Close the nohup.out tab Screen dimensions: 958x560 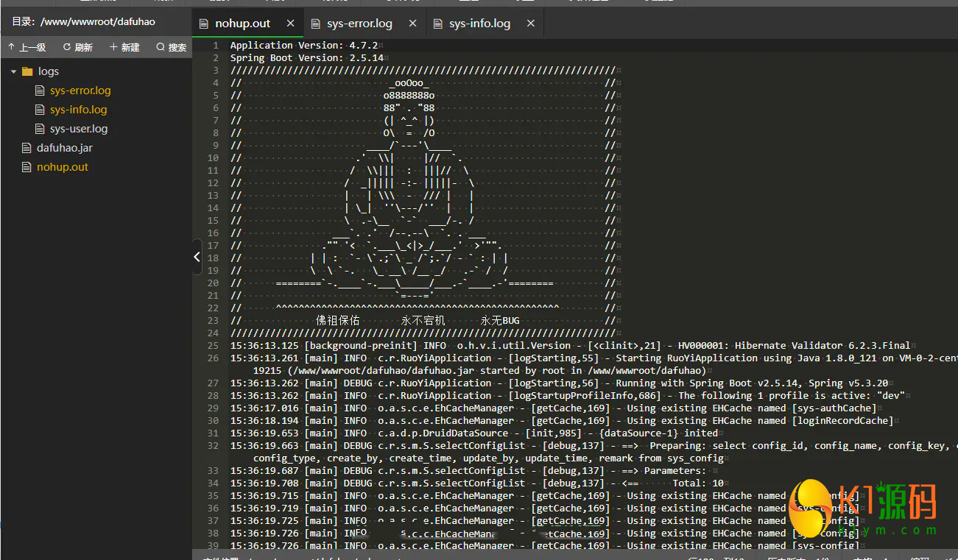click(291, 24)
